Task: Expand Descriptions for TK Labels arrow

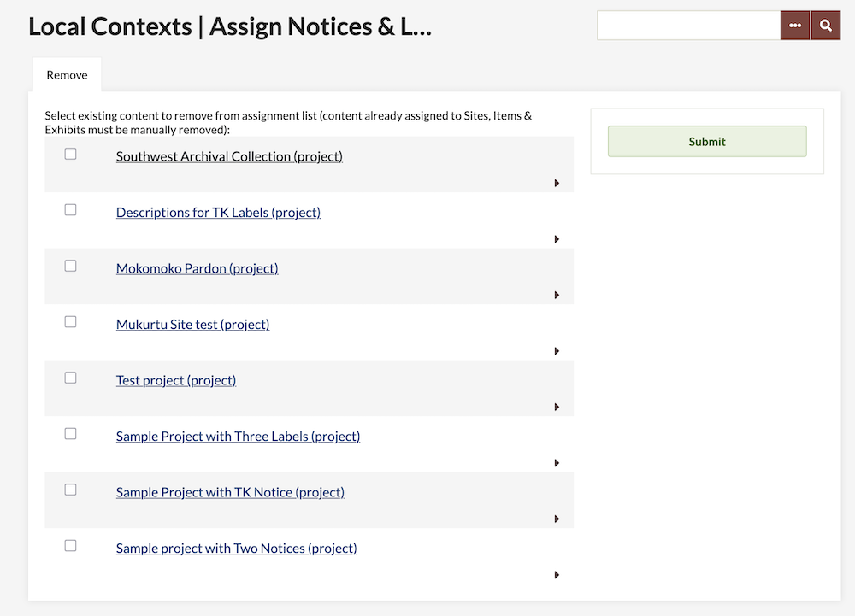Action: [x=557, y=239]
